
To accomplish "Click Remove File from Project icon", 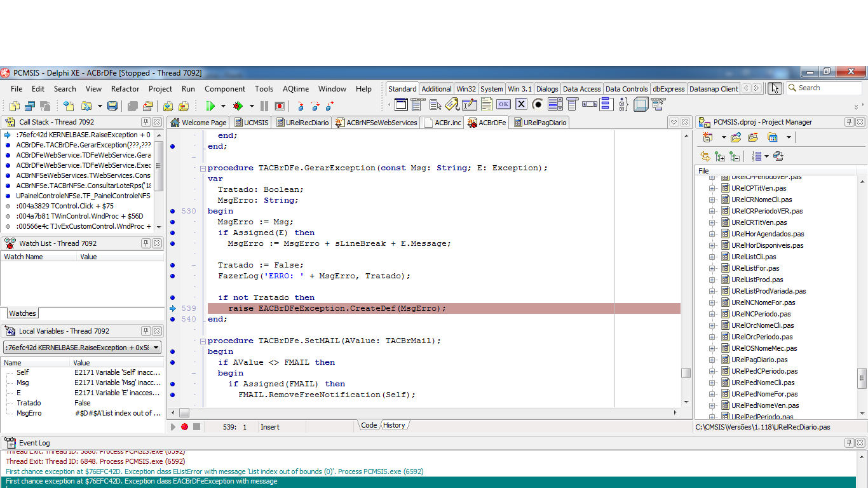I will pos(184,106).
